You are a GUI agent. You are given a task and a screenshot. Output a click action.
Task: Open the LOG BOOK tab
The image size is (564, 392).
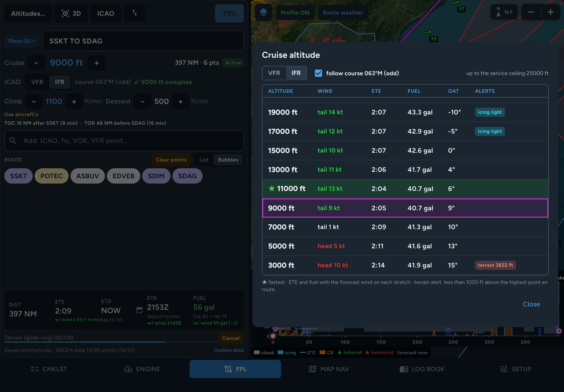[x=422, y=369]
